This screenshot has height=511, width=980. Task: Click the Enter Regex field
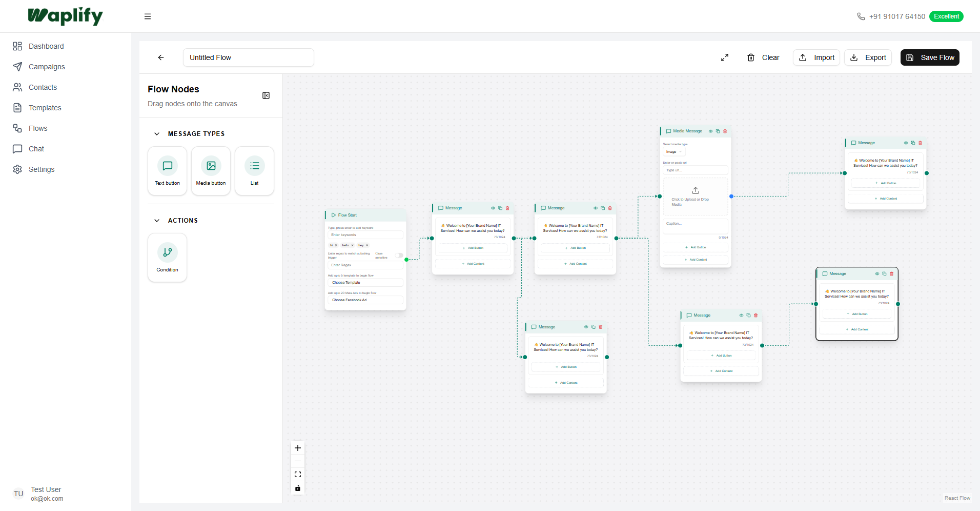coord(365,265)
